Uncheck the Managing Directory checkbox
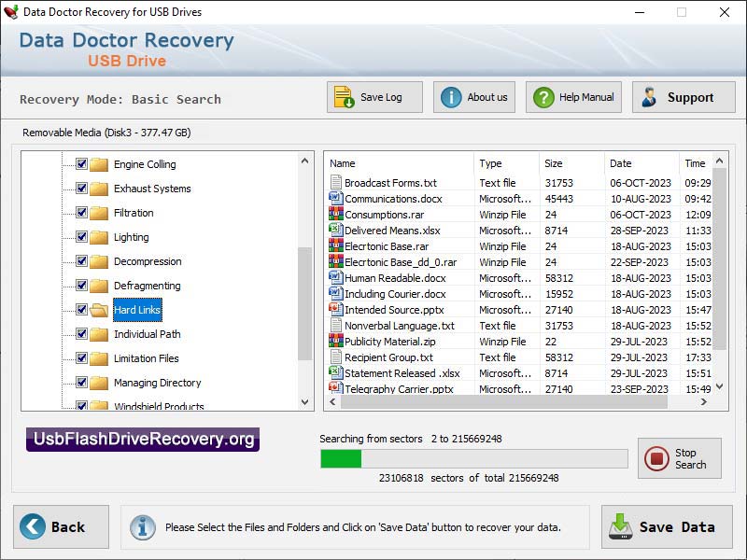The width and height of the screenshot is (747, 560). point(81,383)
